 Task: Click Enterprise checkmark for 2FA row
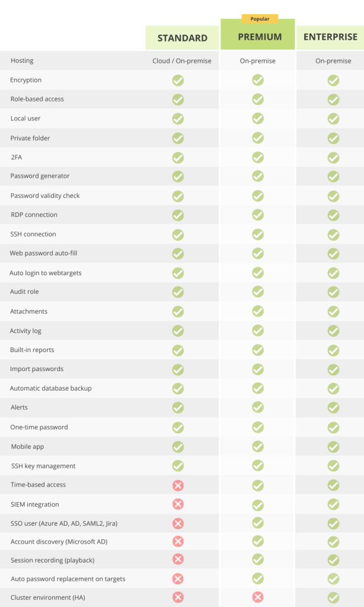[x=333, y=158]
